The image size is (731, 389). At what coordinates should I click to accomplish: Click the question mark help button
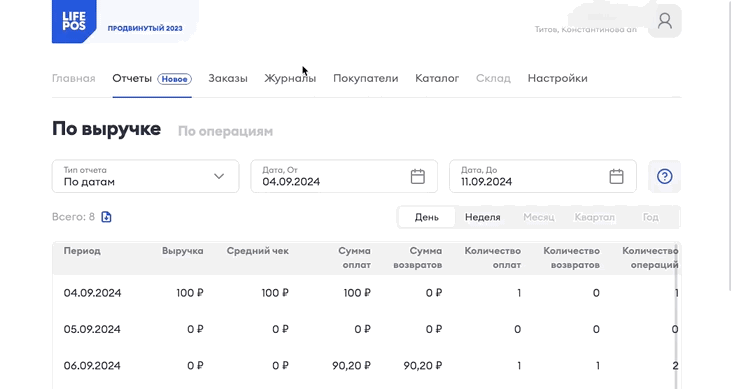click(664, 176)
